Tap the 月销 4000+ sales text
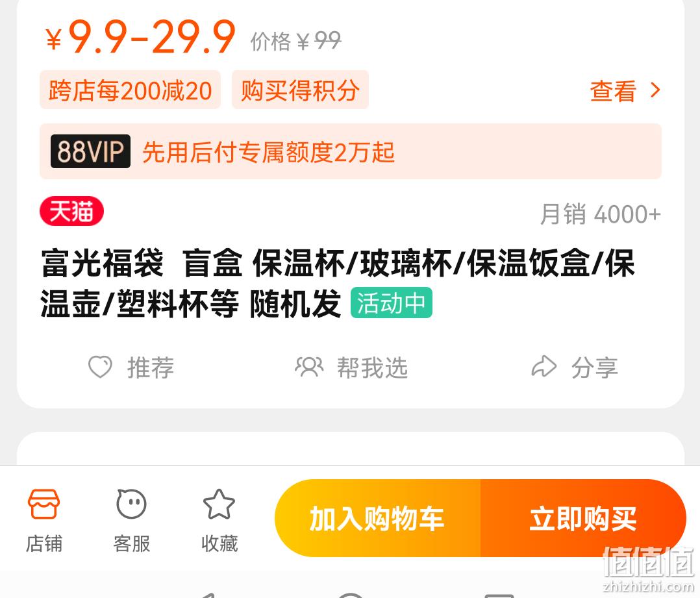This screenshot has width=700, height=598. [x=601, y=214]
